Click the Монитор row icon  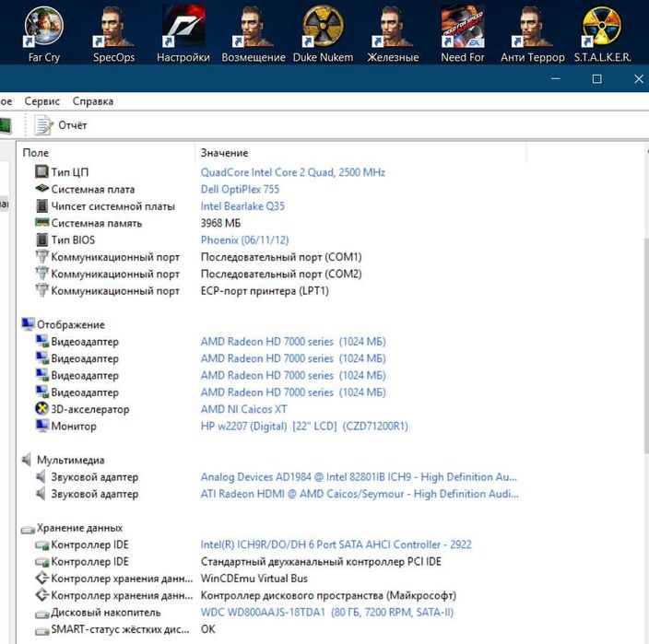click(x=41, y=426)
